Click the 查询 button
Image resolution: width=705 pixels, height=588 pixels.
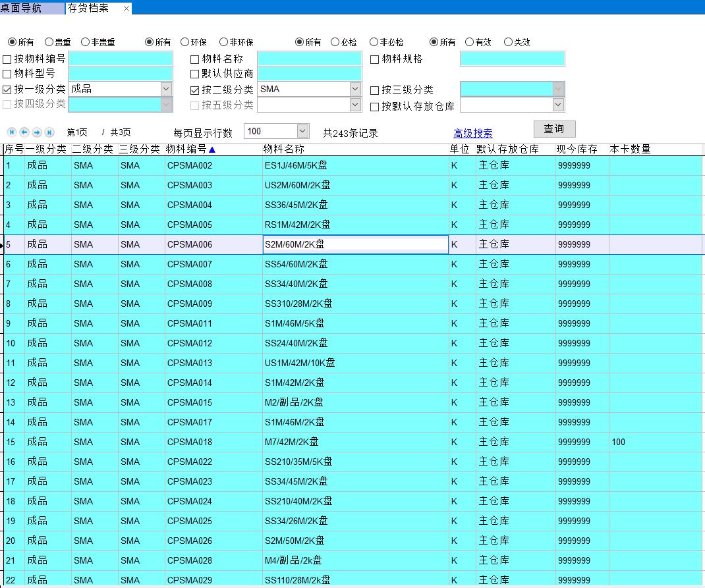[554, 128]
